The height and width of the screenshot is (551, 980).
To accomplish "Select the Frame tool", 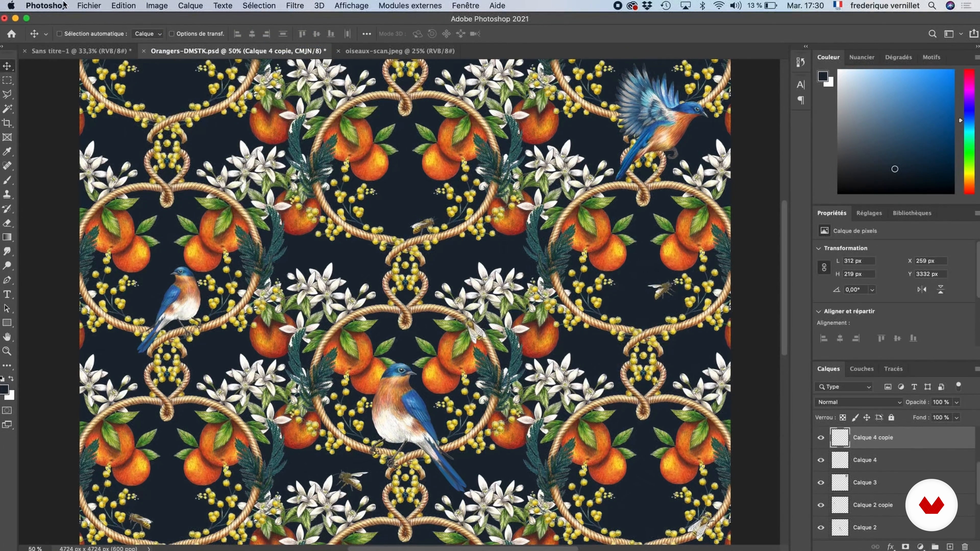I will [x=7, y=137].
